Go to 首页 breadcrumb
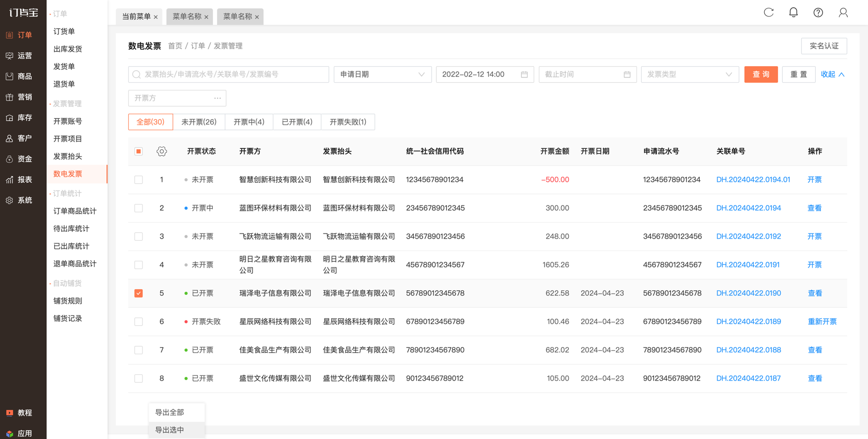This screenshot has width=868, height=439. point(175,46)
